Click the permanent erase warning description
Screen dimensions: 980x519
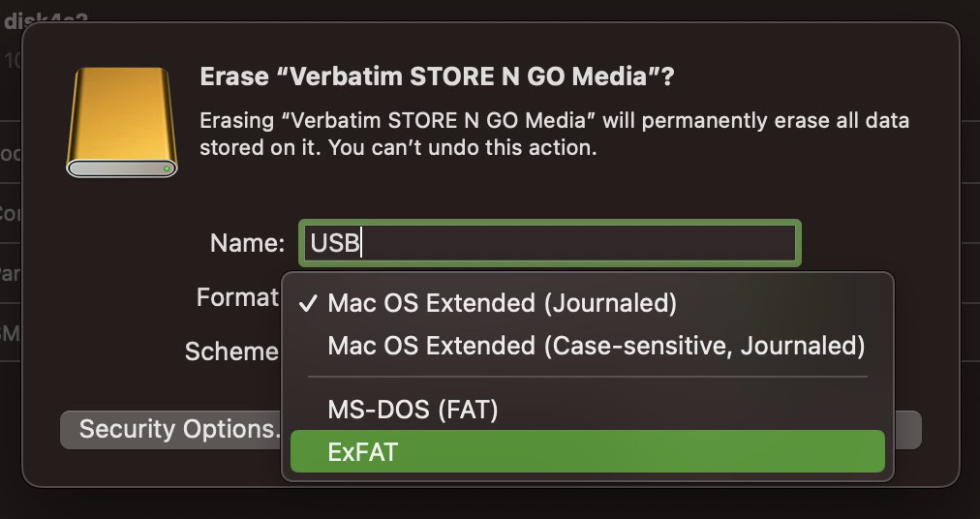(554, 135)
